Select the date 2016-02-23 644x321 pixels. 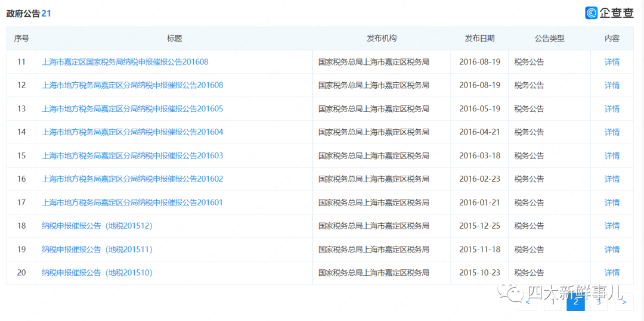479,179
